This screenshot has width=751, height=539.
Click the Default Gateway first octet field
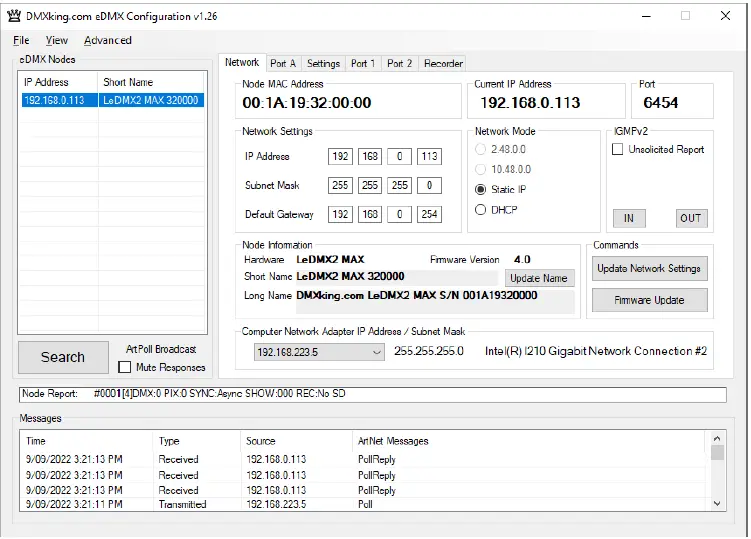coord(340,214)
